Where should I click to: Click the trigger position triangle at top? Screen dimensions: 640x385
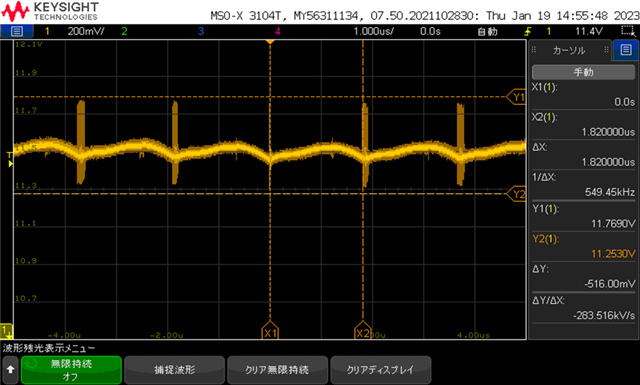pyautogui.click(x=270, y=42)
